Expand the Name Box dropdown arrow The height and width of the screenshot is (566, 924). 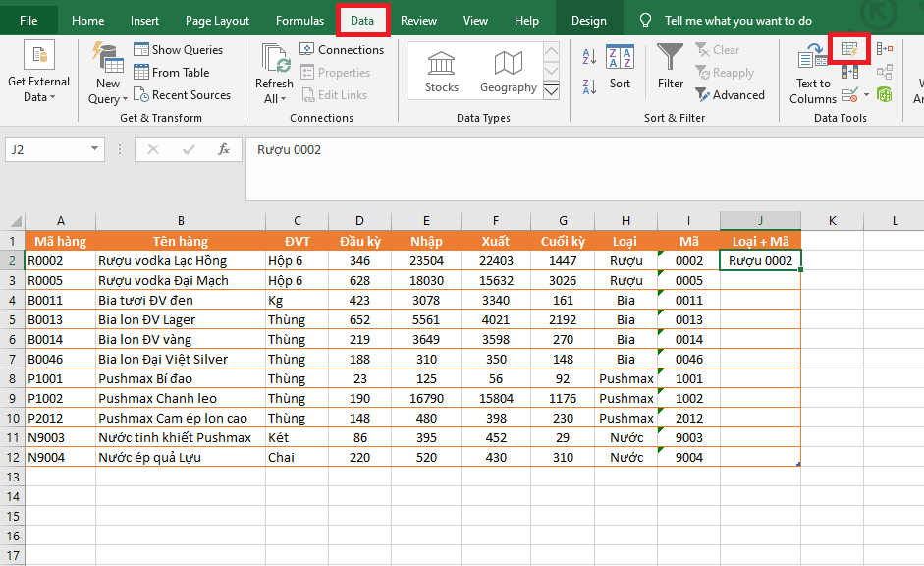click(94, 149)
